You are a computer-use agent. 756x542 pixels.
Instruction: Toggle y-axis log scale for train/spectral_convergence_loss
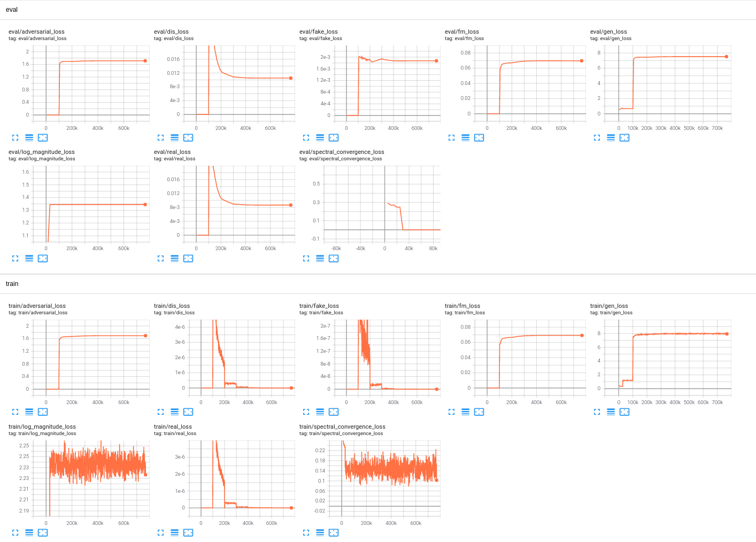320,533
